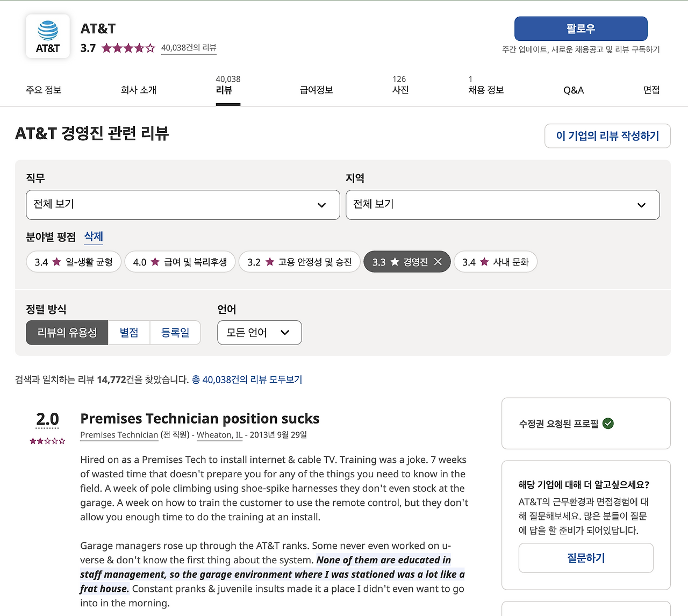The width and height of the screenshot is (688, 616).
Task: Click 삭제 to clear rating filter
Action: (x=94, y=237)
